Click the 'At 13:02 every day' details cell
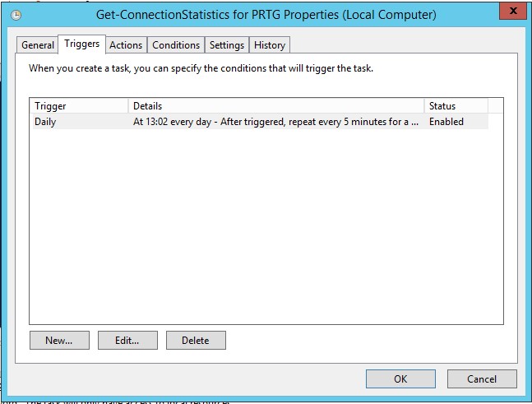Screen dimensions: 532x404 [x=275, y=122]
